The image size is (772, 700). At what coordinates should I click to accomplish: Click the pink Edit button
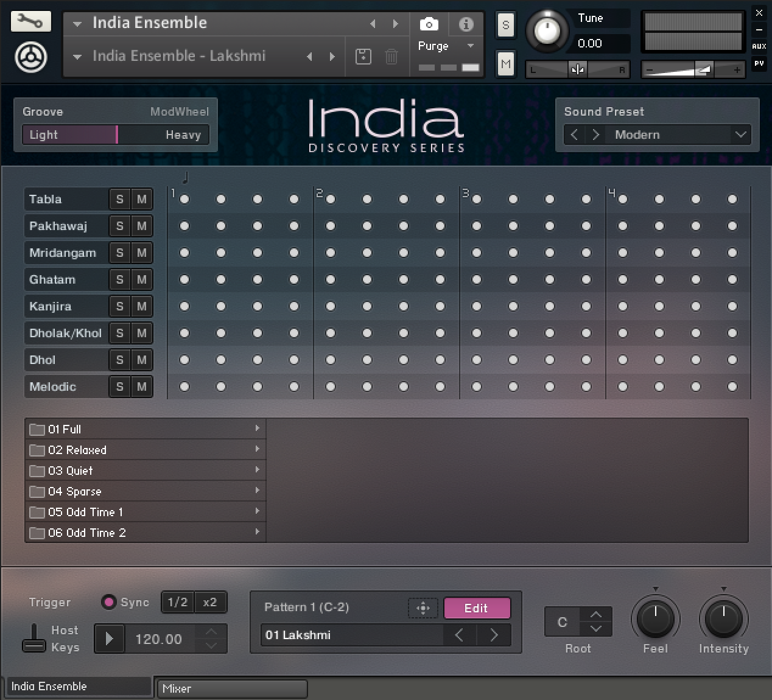[x=477, y=608]
